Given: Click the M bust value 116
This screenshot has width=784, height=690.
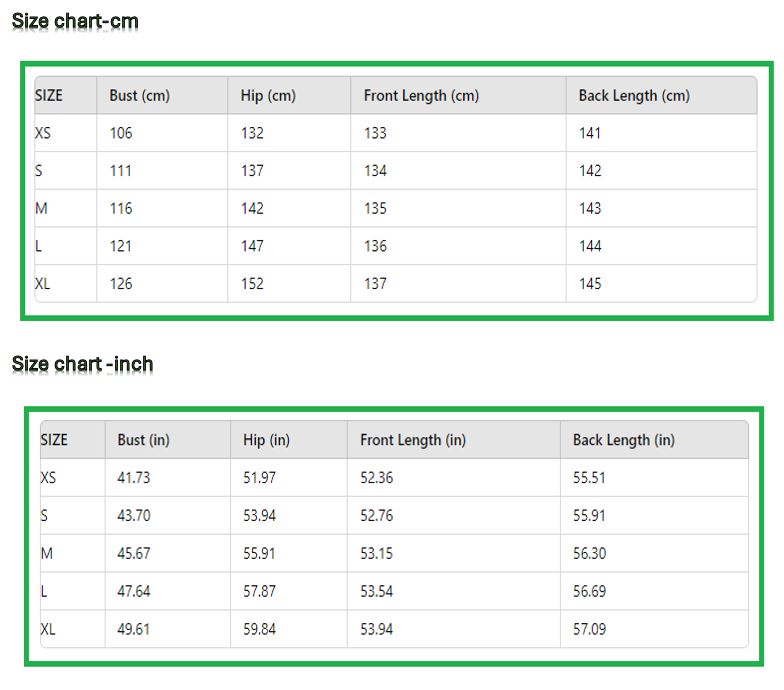Looking at the screenshot, I should [121, 209].
